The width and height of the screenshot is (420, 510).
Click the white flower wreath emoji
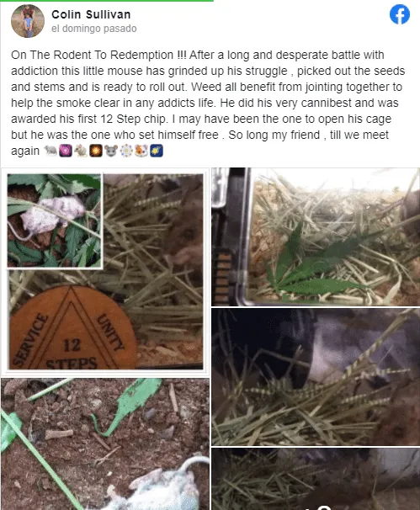click(x=126, y=151)
